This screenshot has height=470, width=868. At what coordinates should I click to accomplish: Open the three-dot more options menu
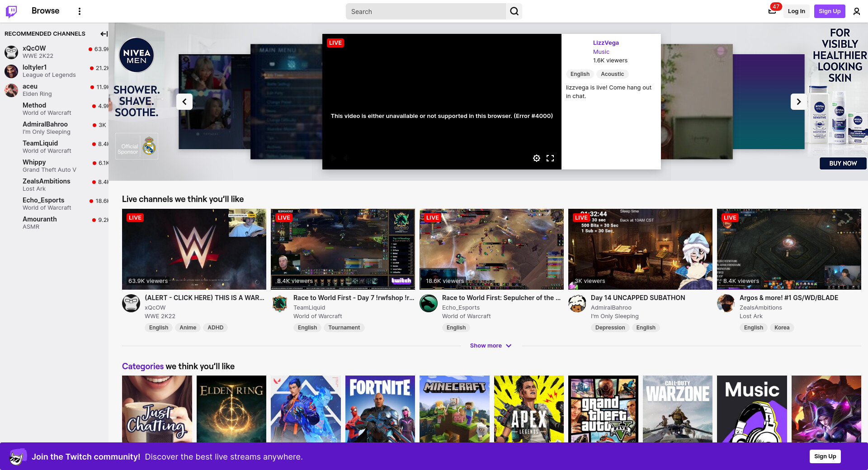(80, 11)
